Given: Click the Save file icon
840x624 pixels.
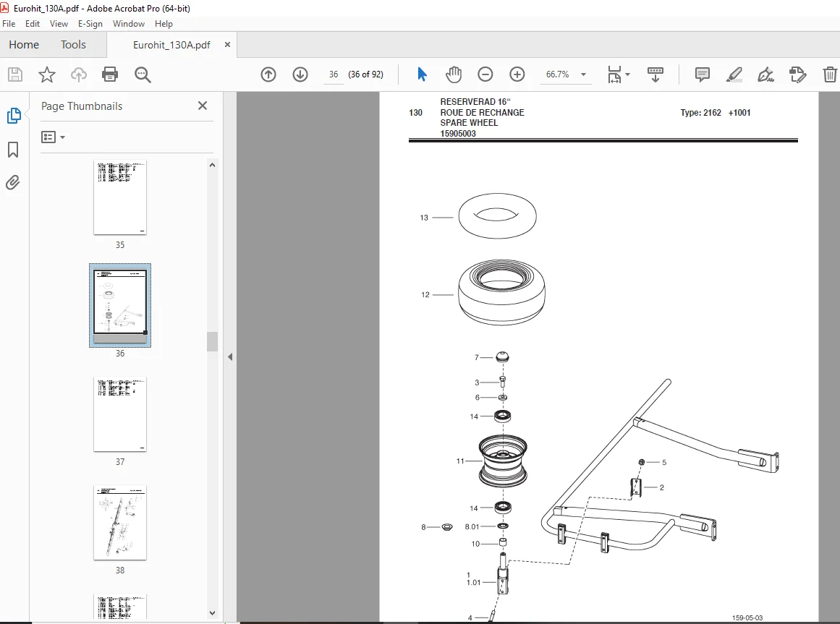Looking at the screenshot, I should coord(15,74).
